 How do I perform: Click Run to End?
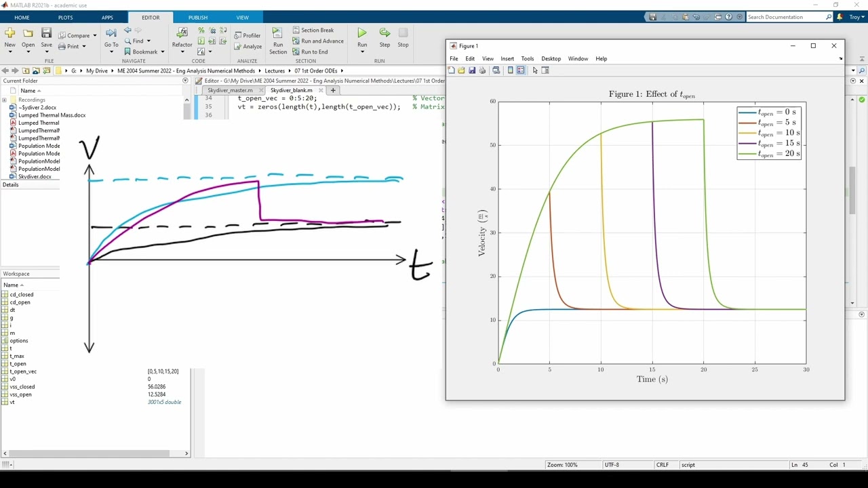click(310, 52)
